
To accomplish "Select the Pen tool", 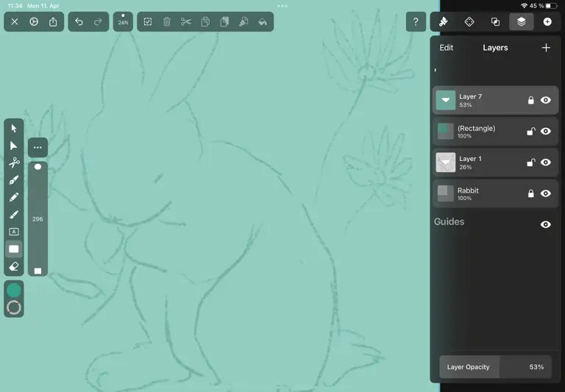I will click(x=14, y=180).
